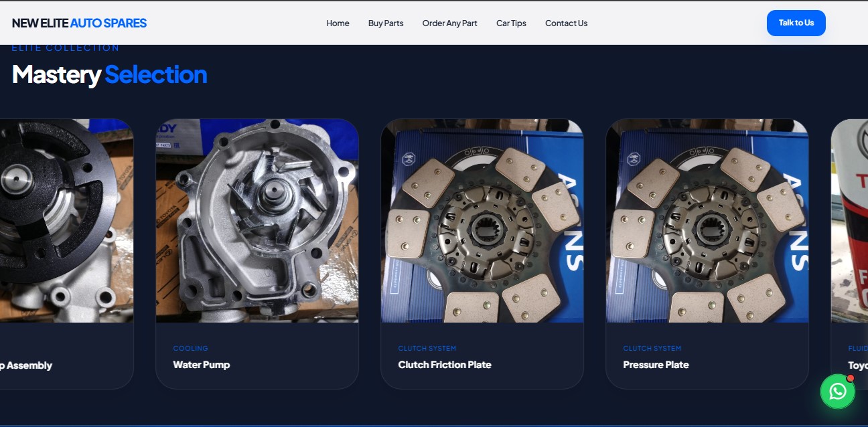Click the Water Pump title text
The width and height of the screenshot is (868, 427).
[202, 365]
